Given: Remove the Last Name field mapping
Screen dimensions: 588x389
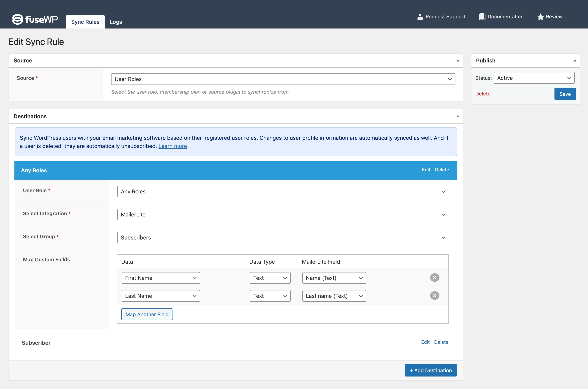Looking at the screenshot, I should [x=434, y=296].
